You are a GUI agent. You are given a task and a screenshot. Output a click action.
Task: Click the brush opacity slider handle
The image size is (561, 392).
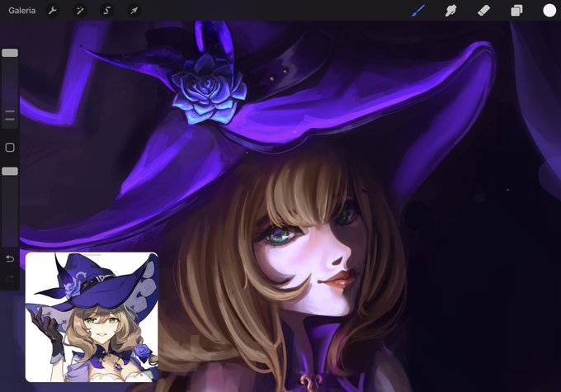(10, 171)
